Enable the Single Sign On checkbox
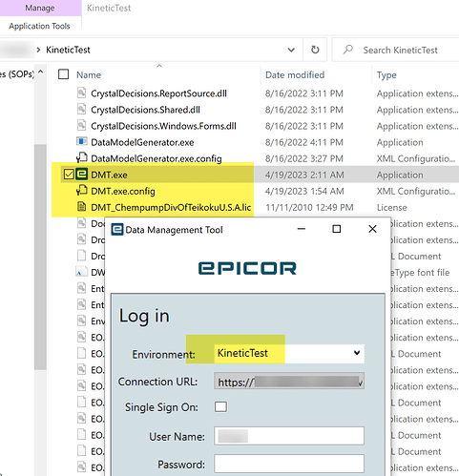This screenshot has width=459, height=476. point(220,406)
